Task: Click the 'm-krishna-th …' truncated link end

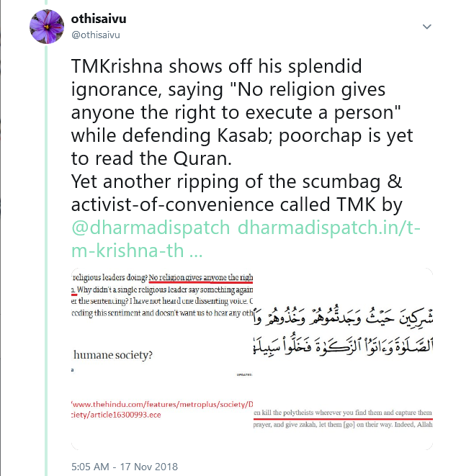Action: tap(137, 251)
